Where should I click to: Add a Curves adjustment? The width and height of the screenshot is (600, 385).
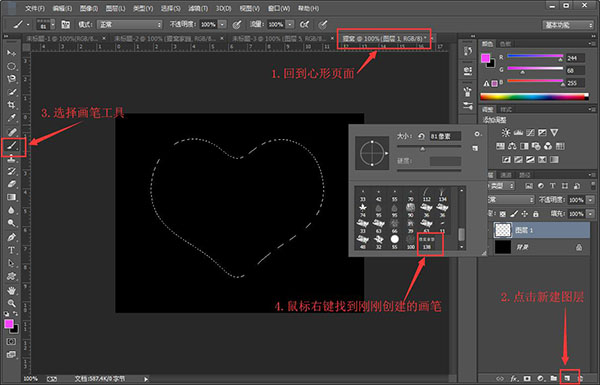[x=530, y=132]
